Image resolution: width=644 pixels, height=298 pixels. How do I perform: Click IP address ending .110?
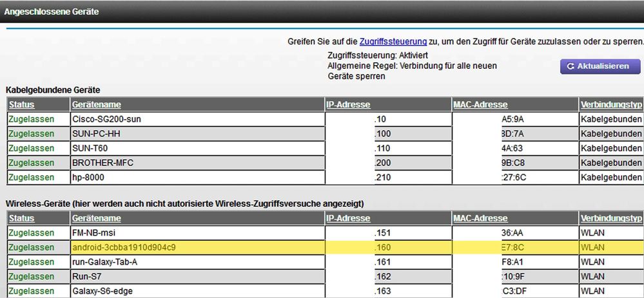[x=382, y=148]
